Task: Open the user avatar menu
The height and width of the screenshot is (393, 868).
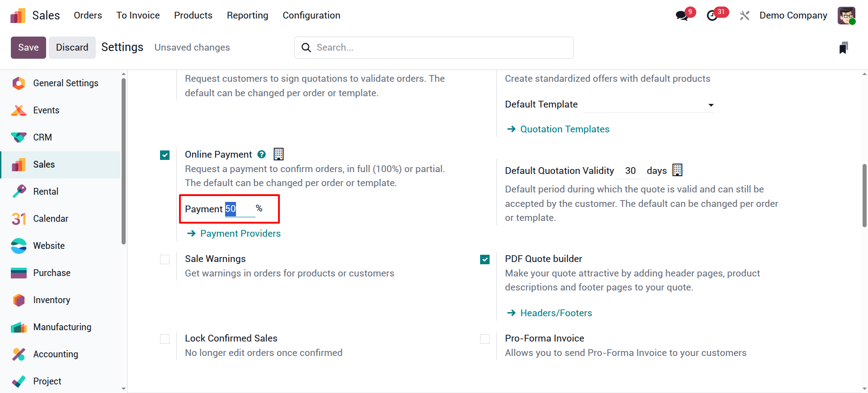Action: [846, 15]
